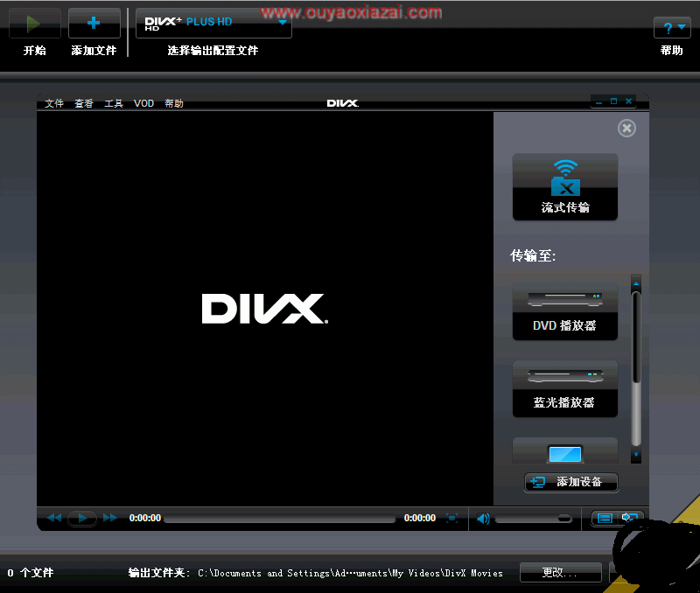Maximize the DivX Player window
Viewport: 700px width, 593px height.
coord(614,101)
